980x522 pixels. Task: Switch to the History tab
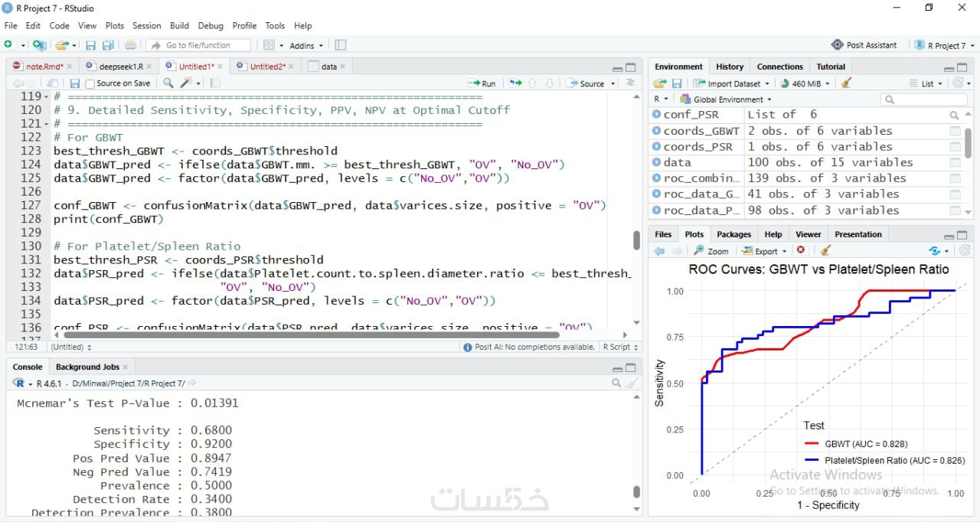730,67
